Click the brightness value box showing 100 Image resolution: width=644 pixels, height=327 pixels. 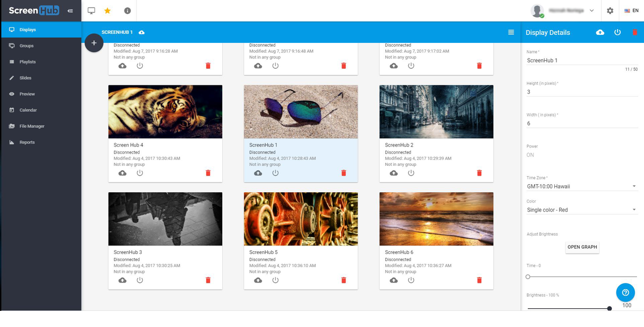(x=627, y=306)
